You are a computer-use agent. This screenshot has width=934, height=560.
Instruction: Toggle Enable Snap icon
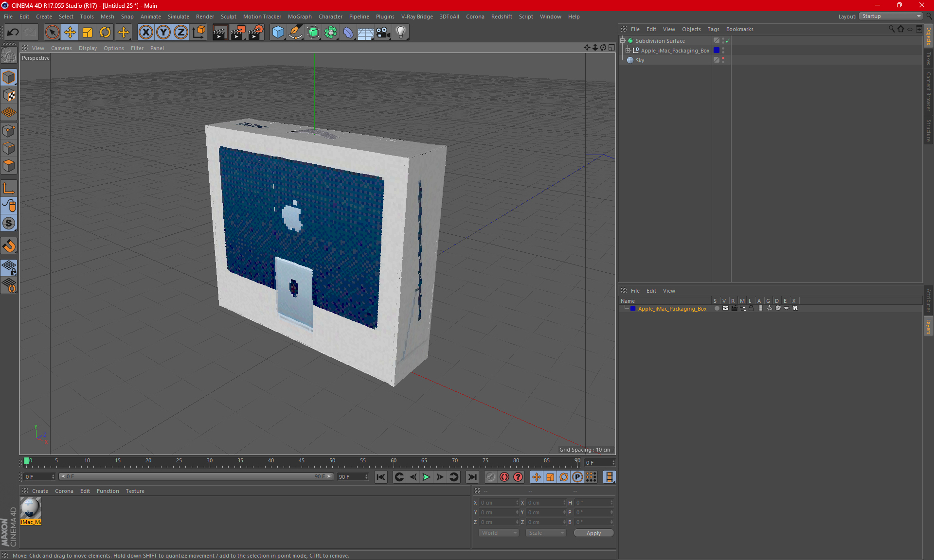[x=9, y=223]
